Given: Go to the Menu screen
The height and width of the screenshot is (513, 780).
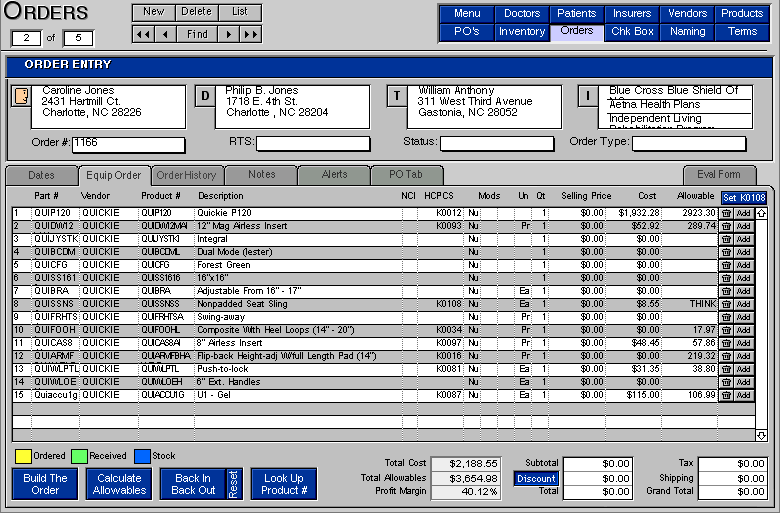Looking at the screenshot, I should (x=467, y=13).
